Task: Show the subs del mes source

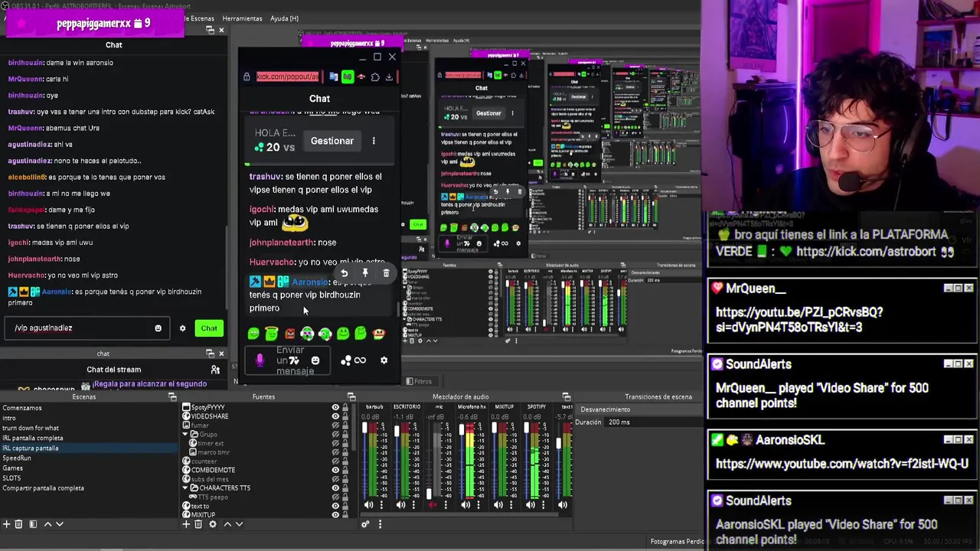Action: pyautogui.click(x=335, y=479)
